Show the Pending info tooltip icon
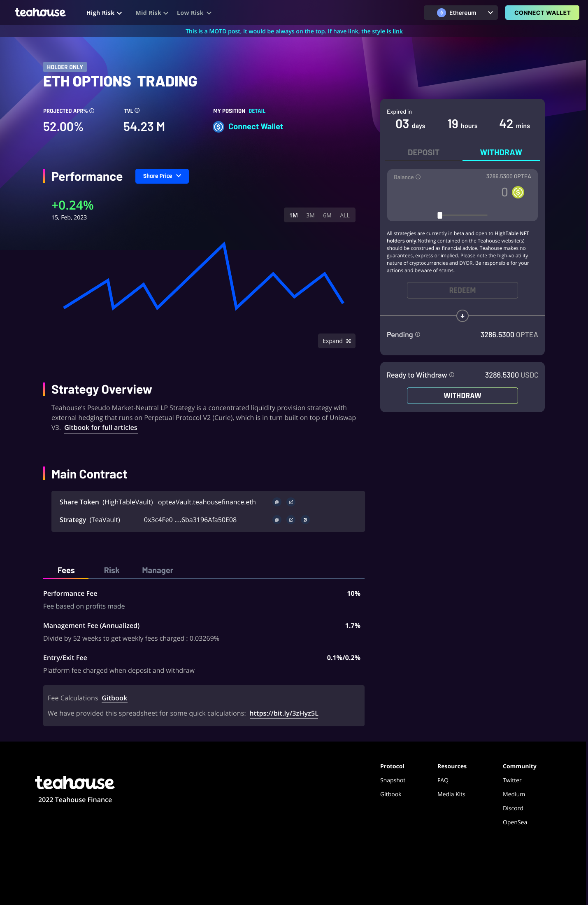Screen dimensions: 588x905 coord(418,334)
